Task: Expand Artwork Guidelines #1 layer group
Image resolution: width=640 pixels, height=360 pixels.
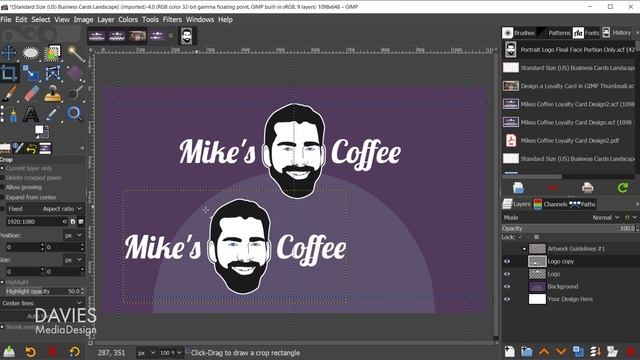Action: click(524, 249)
